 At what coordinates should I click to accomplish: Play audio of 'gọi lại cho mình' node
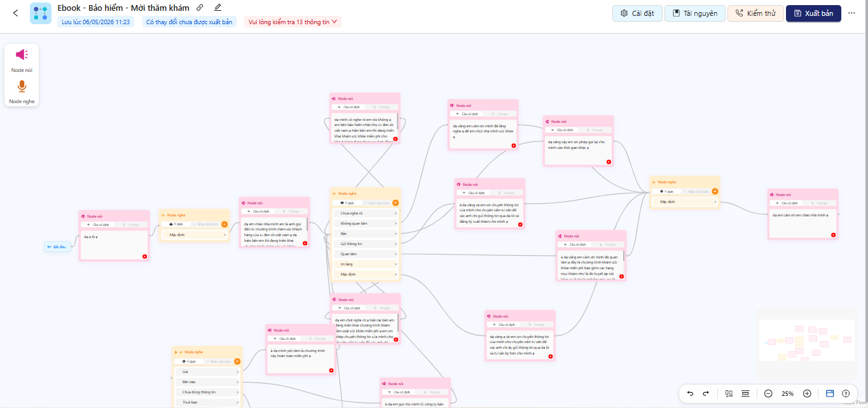(x=609, y=162)
